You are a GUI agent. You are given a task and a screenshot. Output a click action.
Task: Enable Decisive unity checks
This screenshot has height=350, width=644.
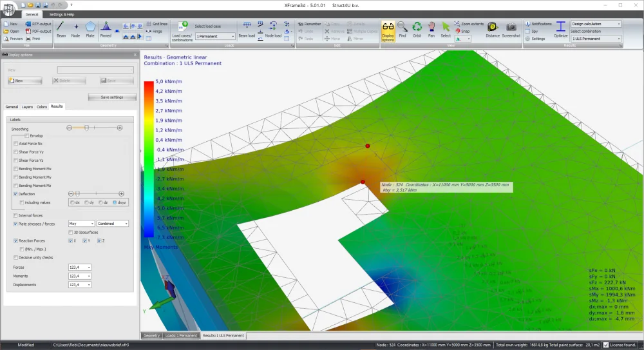point(15,258)
